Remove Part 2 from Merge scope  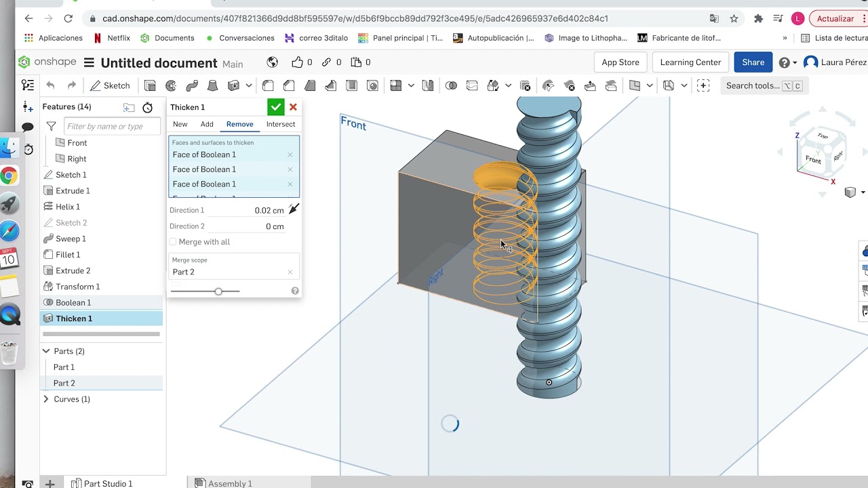(x=290, y=272)
